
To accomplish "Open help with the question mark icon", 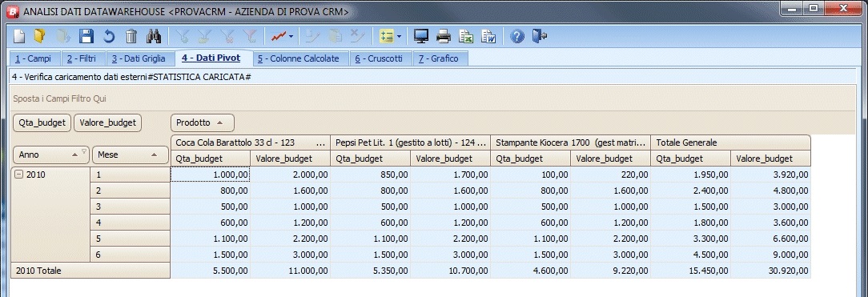I will 517,37.
